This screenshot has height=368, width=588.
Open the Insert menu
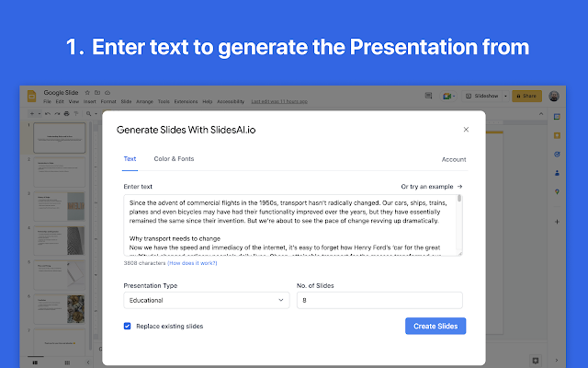click(88, 101)
